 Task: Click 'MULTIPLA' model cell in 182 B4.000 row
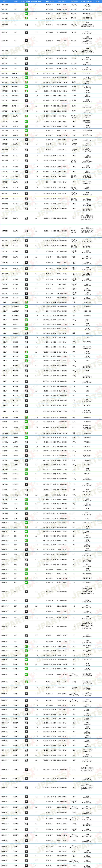(16, 311)
